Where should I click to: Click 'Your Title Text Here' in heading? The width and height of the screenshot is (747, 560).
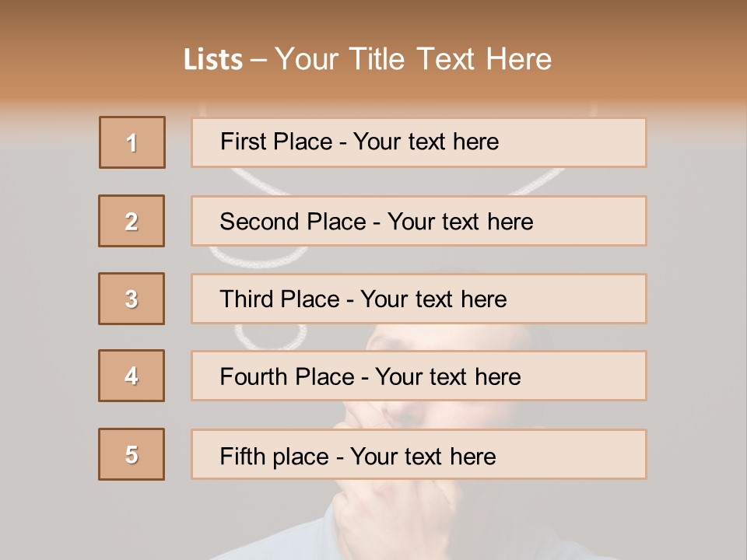pos(413,60)
